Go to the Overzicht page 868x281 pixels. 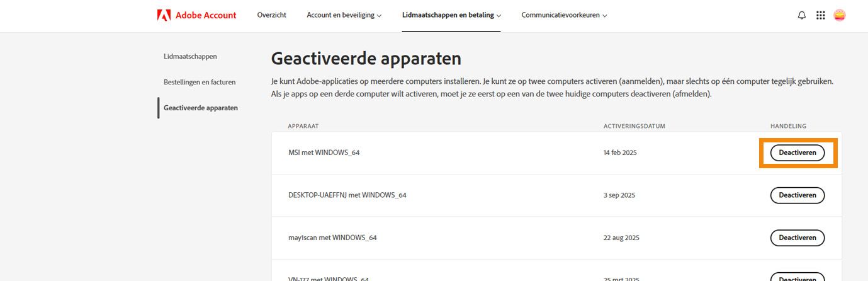271,15
